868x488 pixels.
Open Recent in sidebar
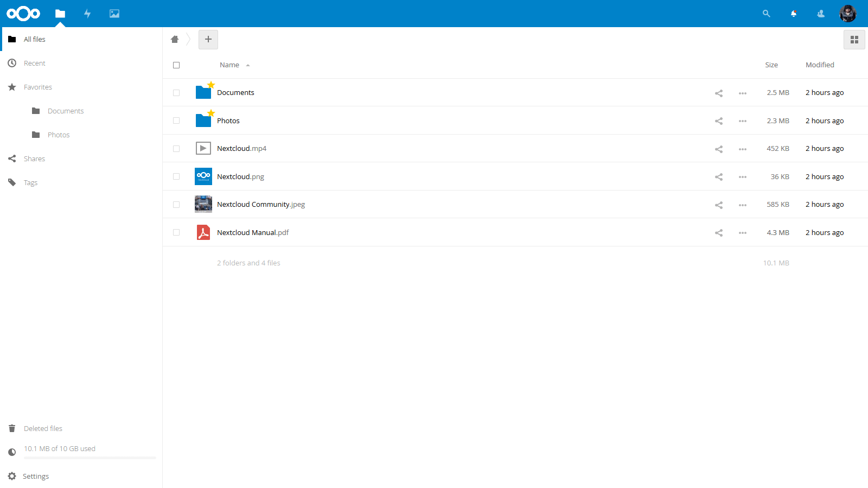81,63
